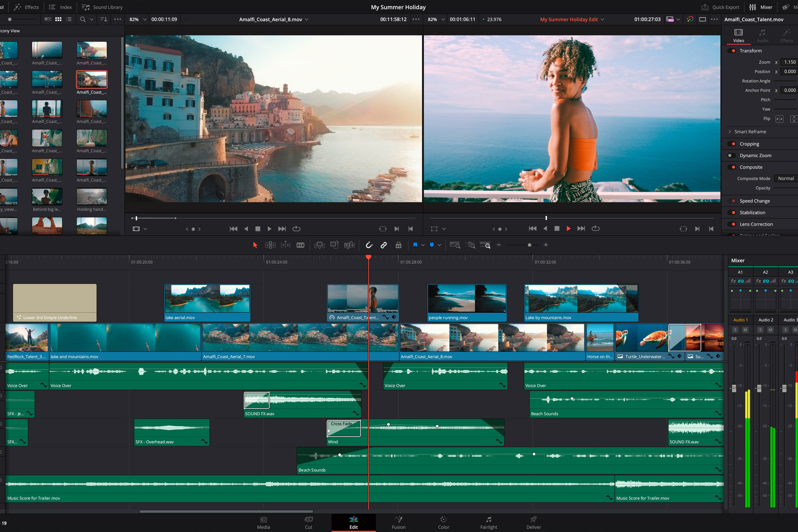Click the timeline zoom slider handle
This screenshot has height=532, width=798.
click(x=529, y=245)
